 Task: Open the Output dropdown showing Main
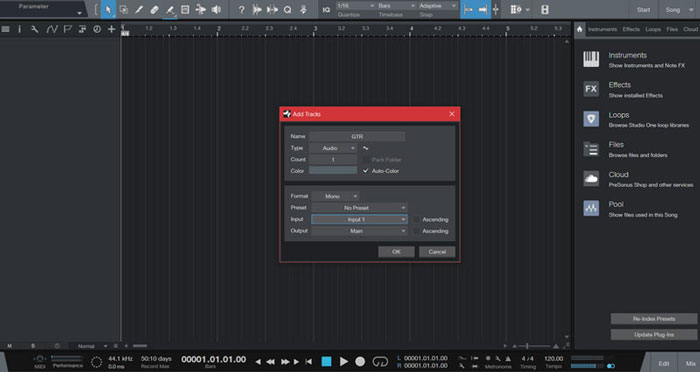tap(359, 231)
